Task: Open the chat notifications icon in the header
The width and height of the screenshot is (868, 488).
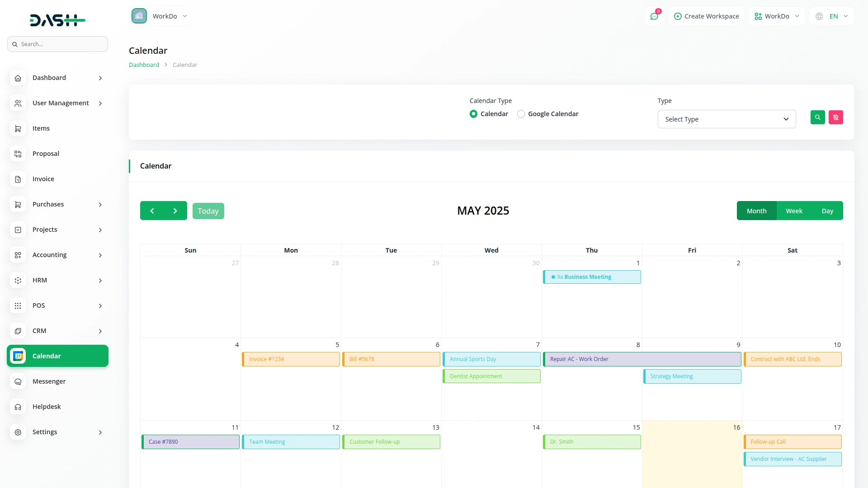Action: coord(654,15)
